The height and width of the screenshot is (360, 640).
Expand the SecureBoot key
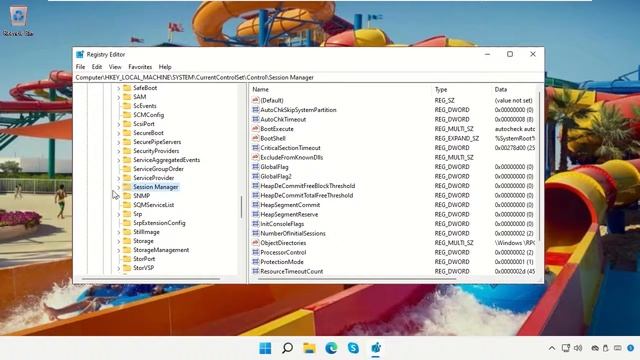tap(119, 133)
